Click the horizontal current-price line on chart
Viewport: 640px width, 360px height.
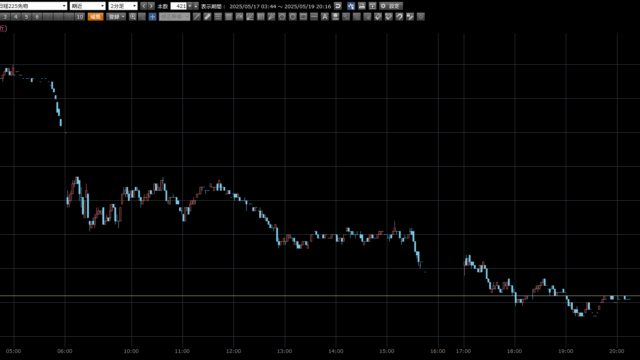(320, 296)
